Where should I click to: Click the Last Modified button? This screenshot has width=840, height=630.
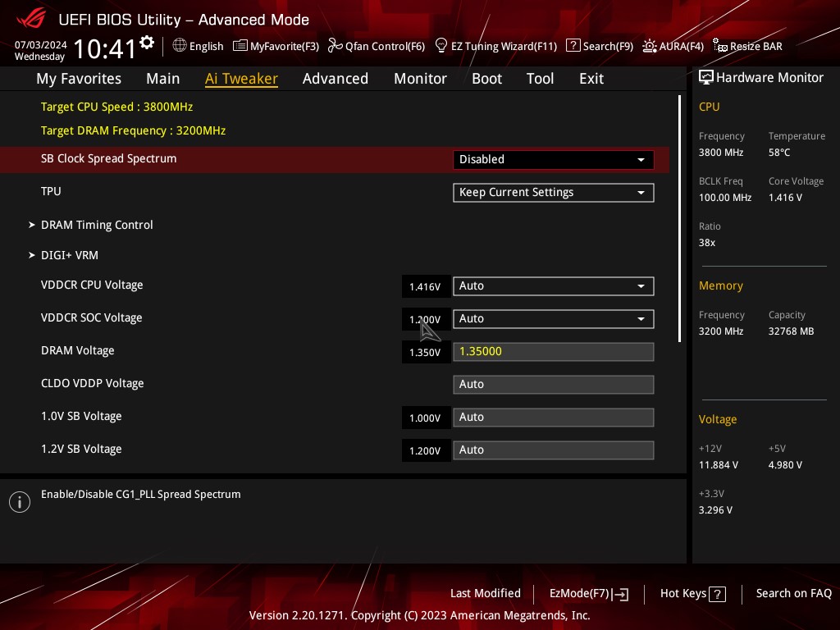[486, 594]
